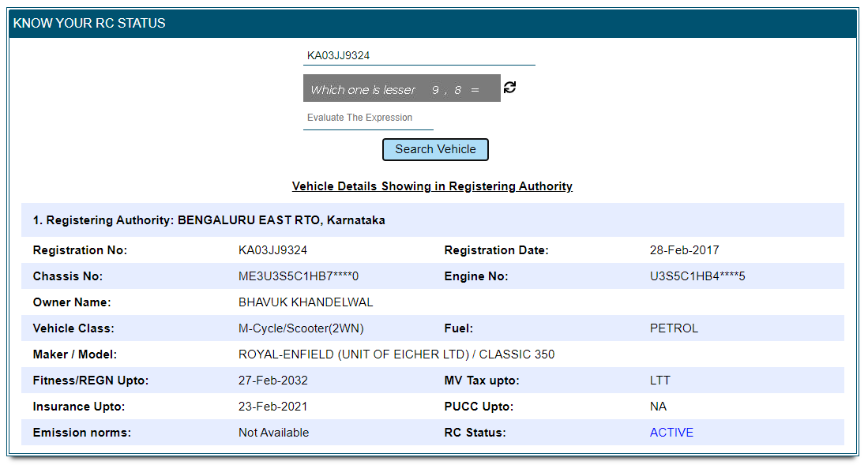Click the BENGALURU EAST RTO header row
Viewport: 868px width, 465px height.
(209, 219)
